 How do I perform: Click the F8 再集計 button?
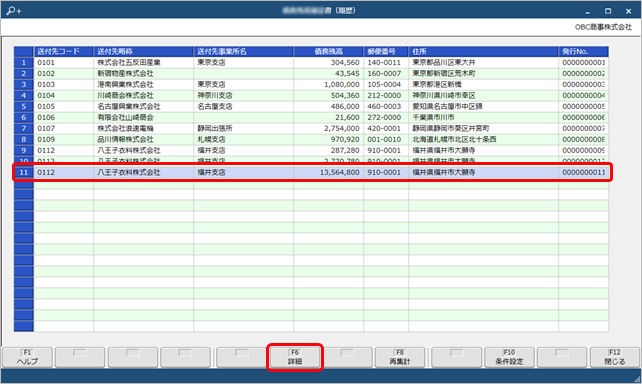click(x=400, y=357)
